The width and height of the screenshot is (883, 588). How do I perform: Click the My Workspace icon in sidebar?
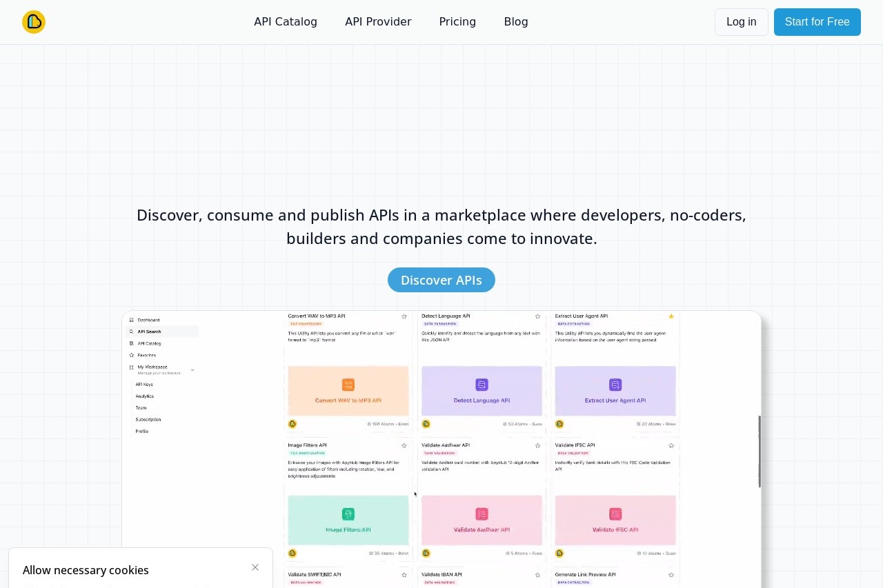click(132, 367)
